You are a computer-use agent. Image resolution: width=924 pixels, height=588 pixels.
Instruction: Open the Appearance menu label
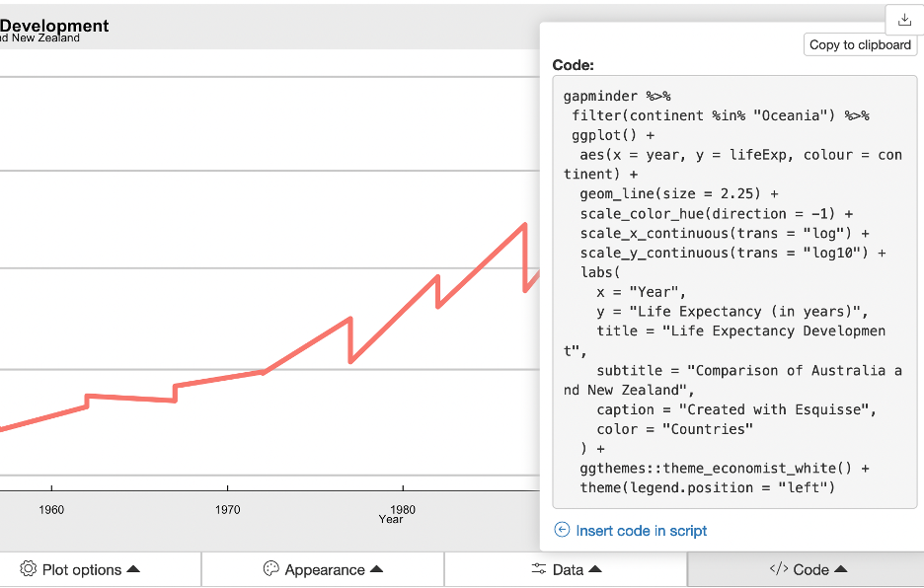[325, 569]
